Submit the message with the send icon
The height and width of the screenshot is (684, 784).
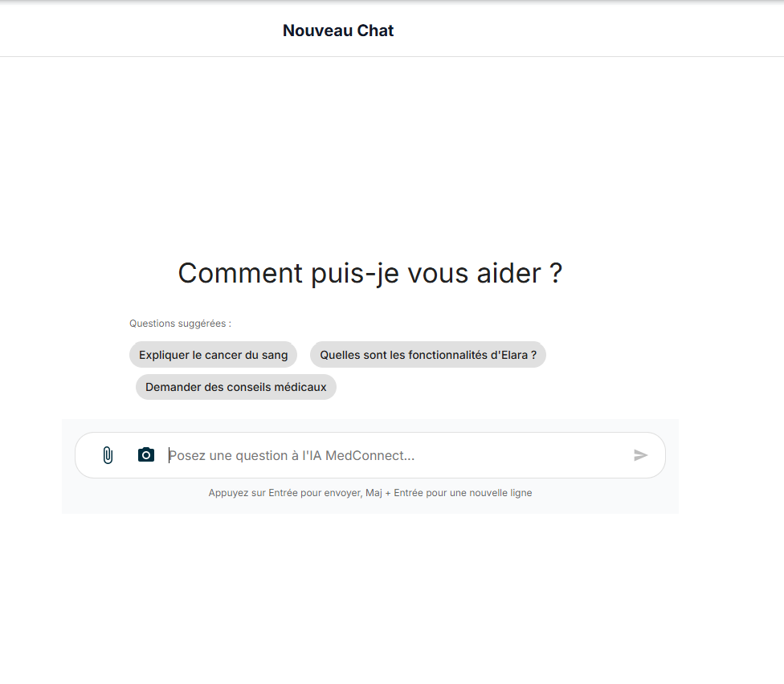(640, 455)
